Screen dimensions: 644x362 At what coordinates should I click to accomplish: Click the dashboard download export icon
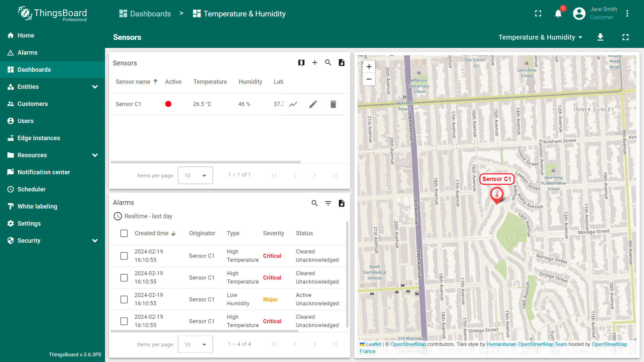[600, 37]
